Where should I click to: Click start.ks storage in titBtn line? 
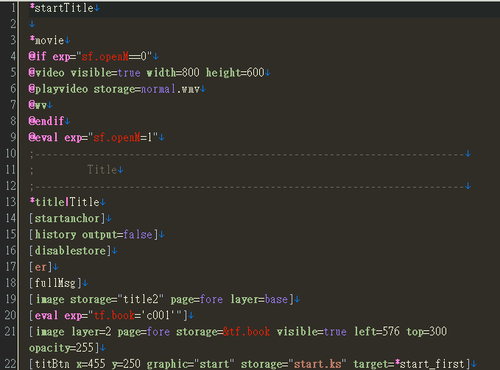pyautogui.click(x=317, y=364)
